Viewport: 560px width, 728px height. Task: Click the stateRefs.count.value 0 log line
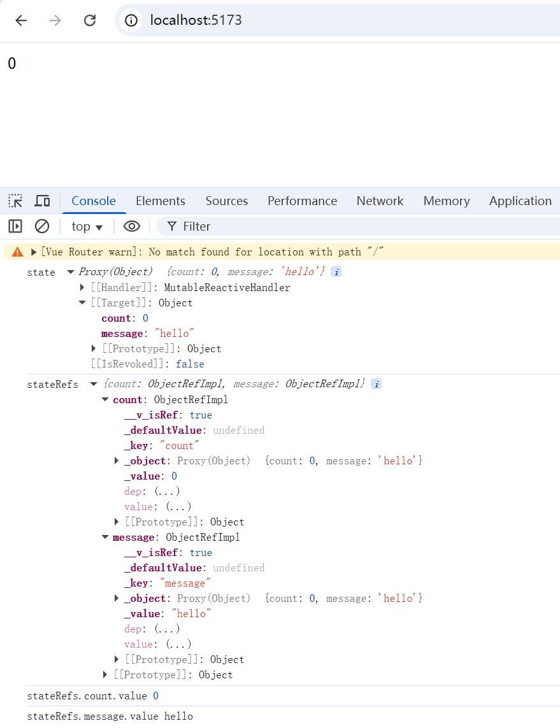93,696
